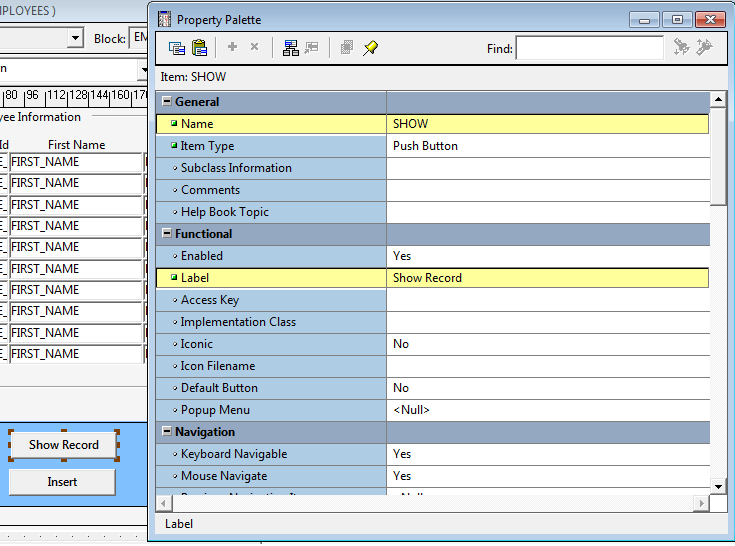Image resolution: width=735 pixels, height=546 pixels.
Task: Click the <Null> value for Popup Menu
Action: (548, 411)
